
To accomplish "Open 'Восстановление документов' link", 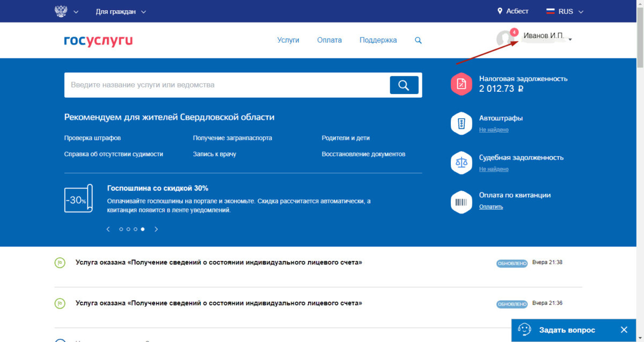I will [x=363, y=154].
